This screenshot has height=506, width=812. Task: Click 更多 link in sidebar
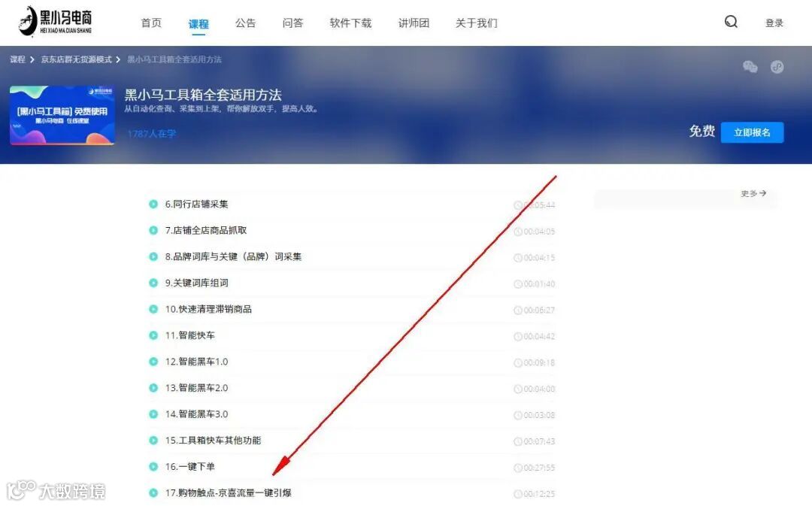point(753,193)
